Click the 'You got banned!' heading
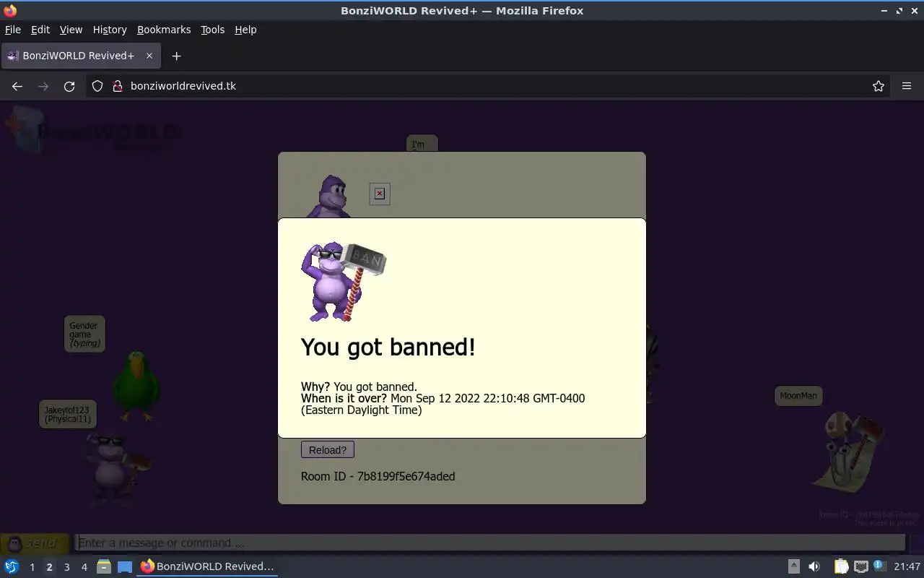This screenshot has width=924, height=578. click(388, 347)
